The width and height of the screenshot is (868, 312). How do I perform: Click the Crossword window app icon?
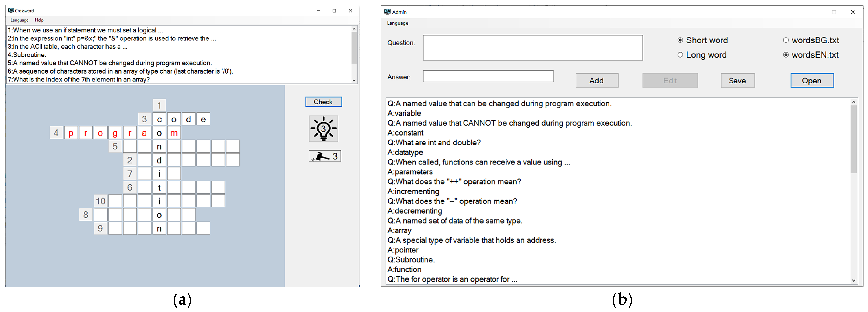(x=11, y=11)
